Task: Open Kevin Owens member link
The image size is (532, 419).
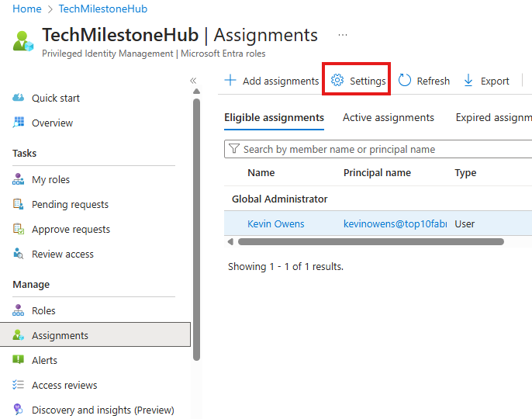Action: [x=276, y=224]
